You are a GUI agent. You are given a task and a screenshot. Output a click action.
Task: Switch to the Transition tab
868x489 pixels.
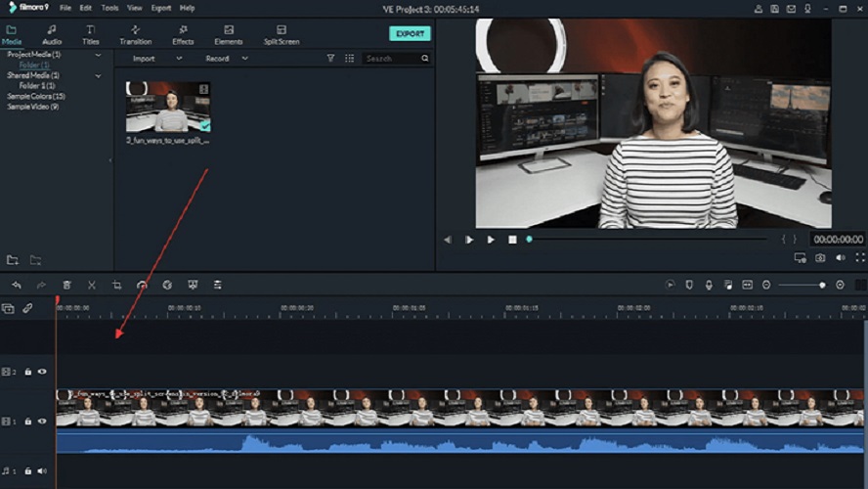(135, 35)
